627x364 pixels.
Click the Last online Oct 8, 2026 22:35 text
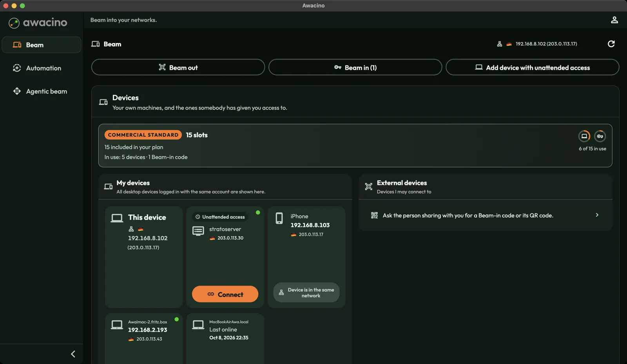click(x=229, y=333)
